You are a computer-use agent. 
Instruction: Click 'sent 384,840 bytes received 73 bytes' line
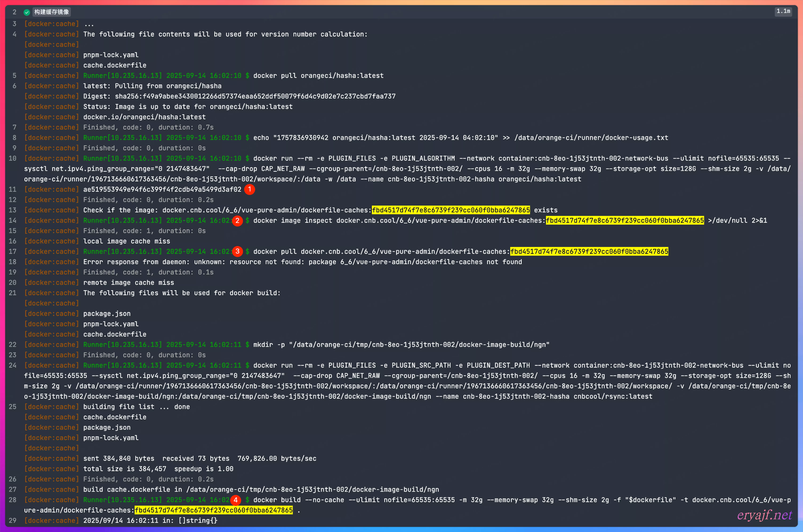tap(200, 459)
